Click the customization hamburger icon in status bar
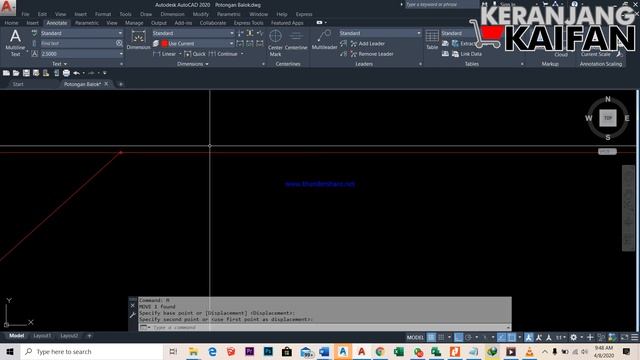This screenshot has height=360, width=640. [634, 337]
